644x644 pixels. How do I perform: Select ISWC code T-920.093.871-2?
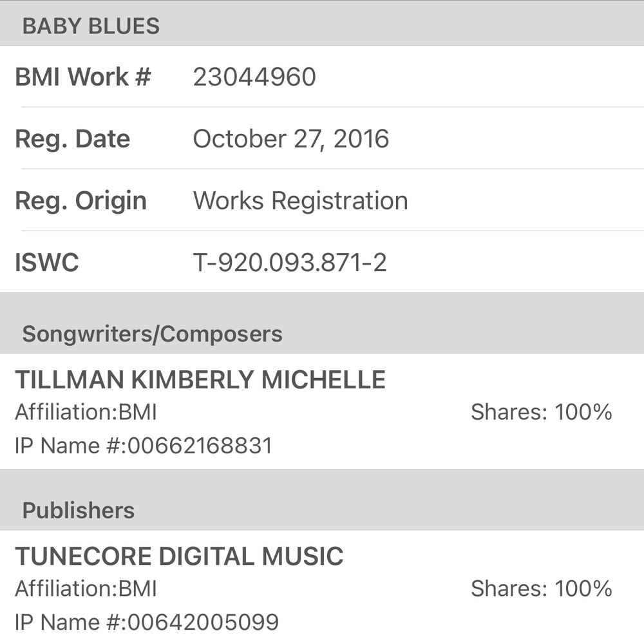point(290,263)
